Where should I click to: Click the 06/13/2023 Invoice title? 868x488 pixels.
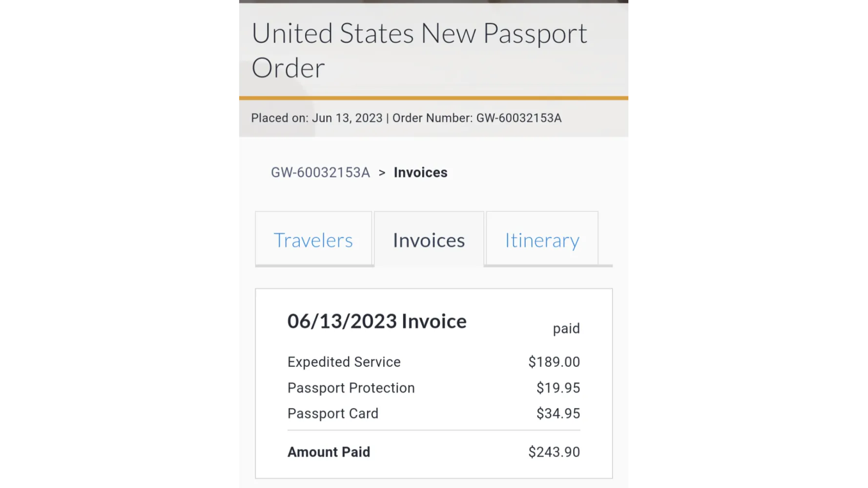coord(377,322)
